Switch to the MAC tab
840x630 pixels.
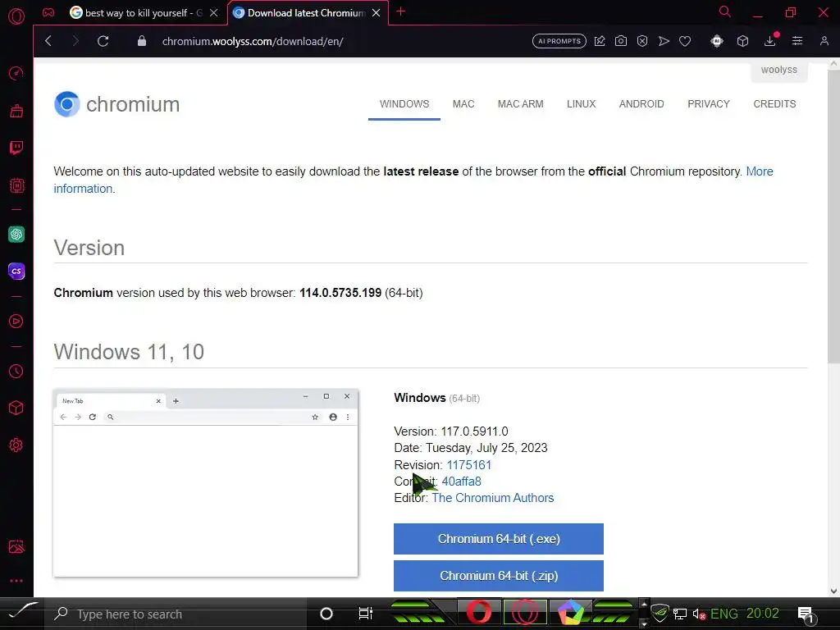click(x=463, y=104)
